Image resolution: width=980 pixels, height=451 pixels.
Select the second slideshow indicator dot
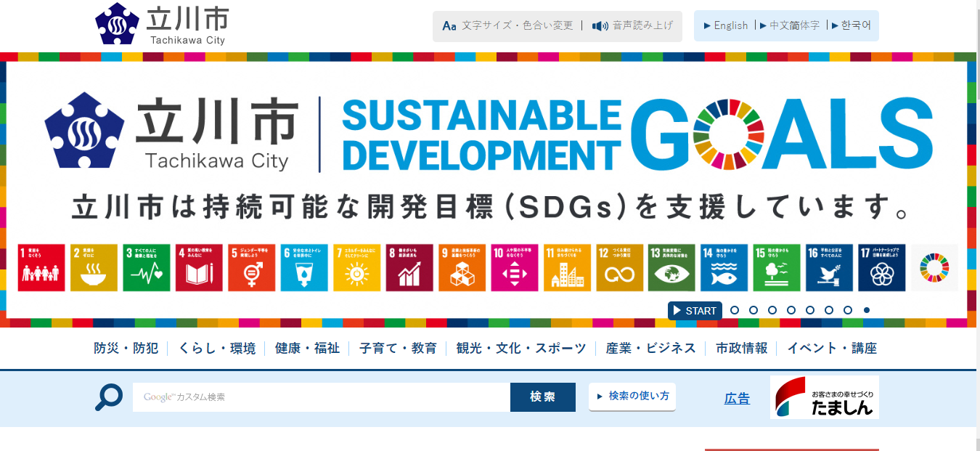tap(754, 310)
